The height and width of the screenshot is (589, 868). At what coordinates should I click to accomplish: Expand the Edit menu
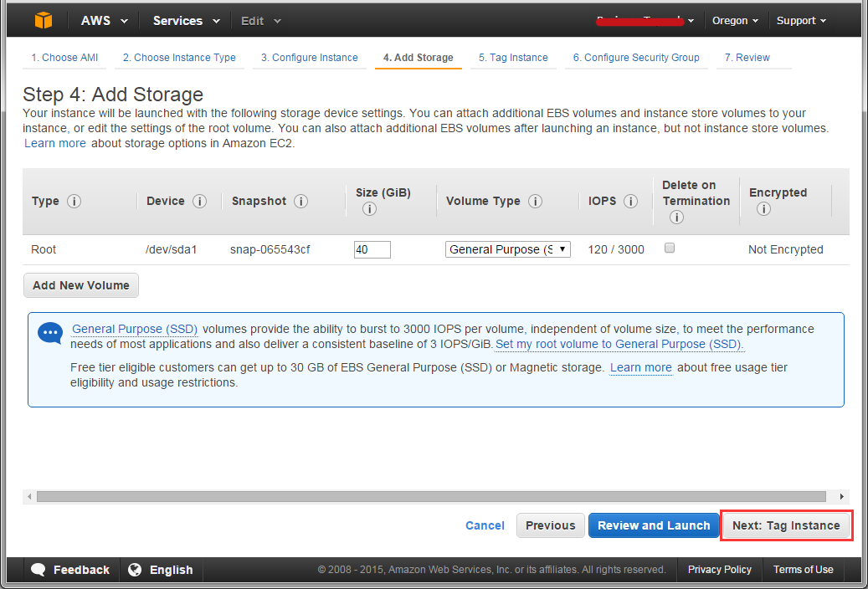(x=260, y=20)
